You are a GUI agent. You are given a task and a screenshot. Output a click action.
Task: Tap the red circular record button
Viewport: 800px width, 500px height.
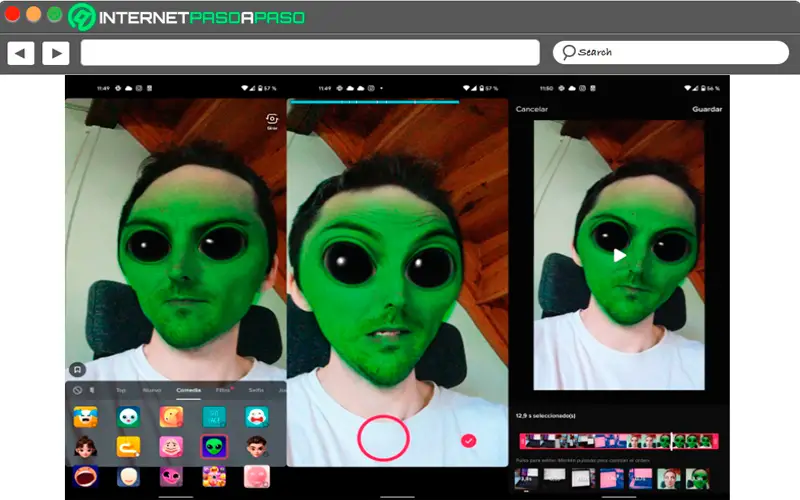(383, 438)
